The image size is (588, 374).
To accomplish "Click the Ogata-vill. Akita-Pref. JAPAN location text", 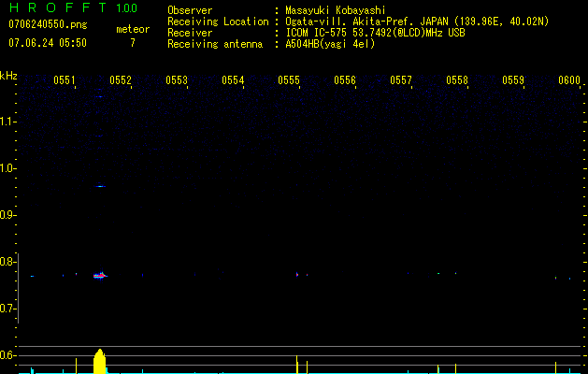I will tap(417, 22).
